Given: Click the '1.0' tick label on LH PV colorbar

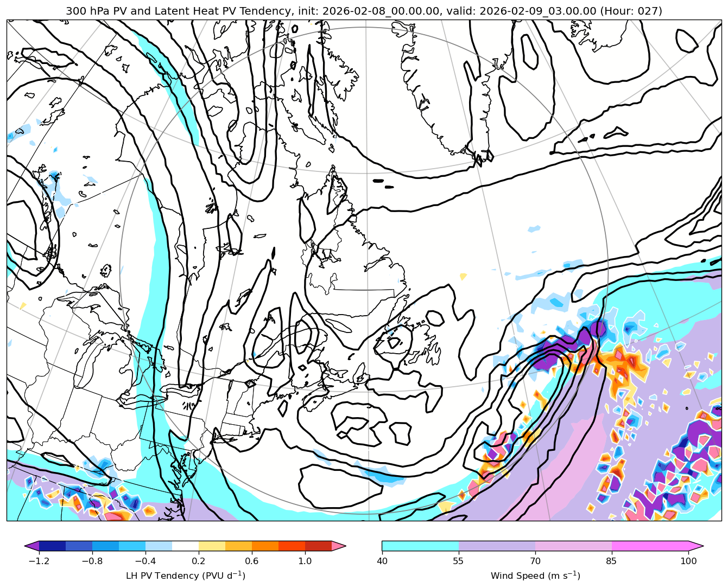Looking at the screenshot, I should [305, 561].
